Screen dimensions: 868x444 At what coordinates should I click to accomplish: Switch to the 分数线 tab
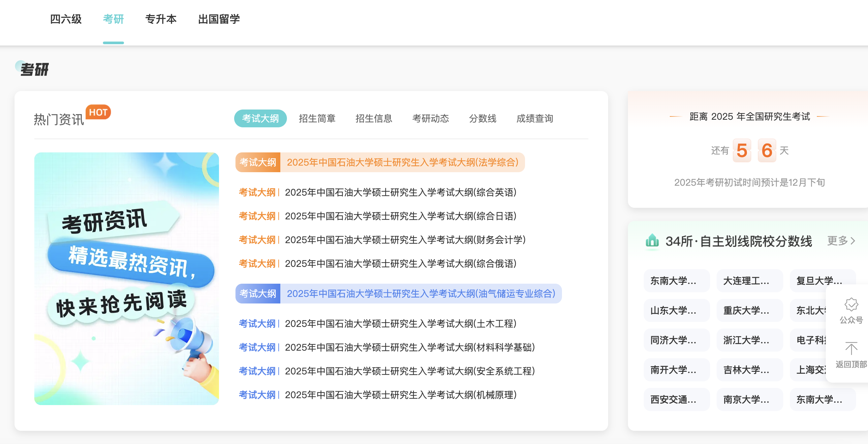pos(482,118)
